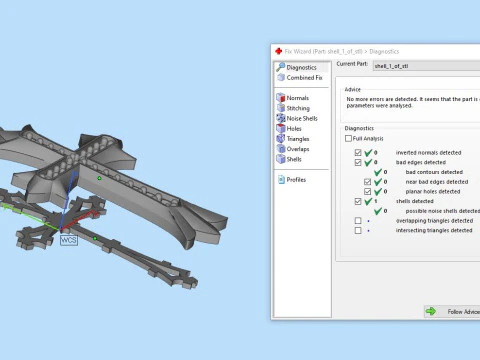Click green checkmark beside bad contours detected
This screenshot has height=360, width=480.
[x=378, y=172]
